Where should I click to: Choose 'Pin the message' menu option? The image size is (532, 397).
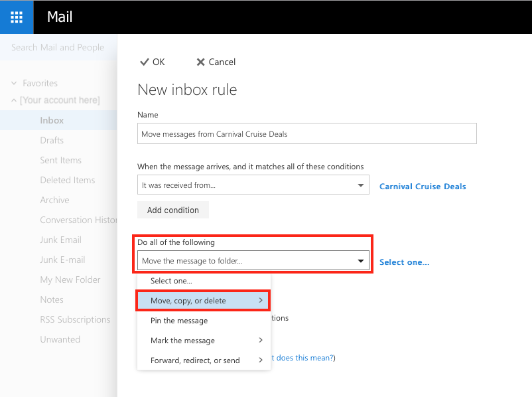click(x=179, y=321)
